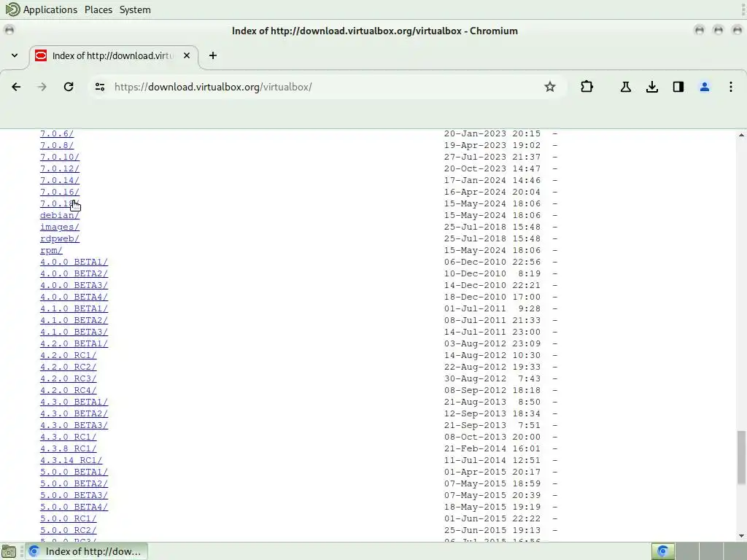The height and width of the screenshot is (560, 747).
Task: Open the Places menu
Action: coord(98,9)
